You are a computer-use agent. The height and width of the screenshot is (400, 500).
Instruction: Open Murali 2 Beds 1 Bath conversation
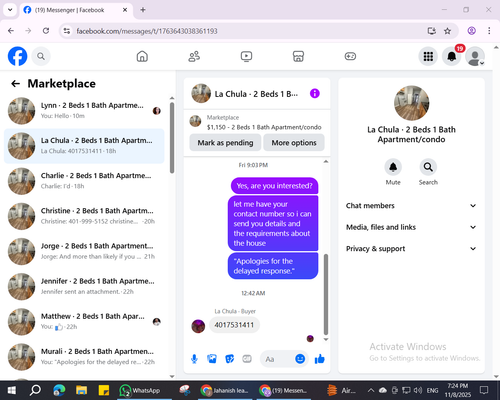tap(84, 357)
